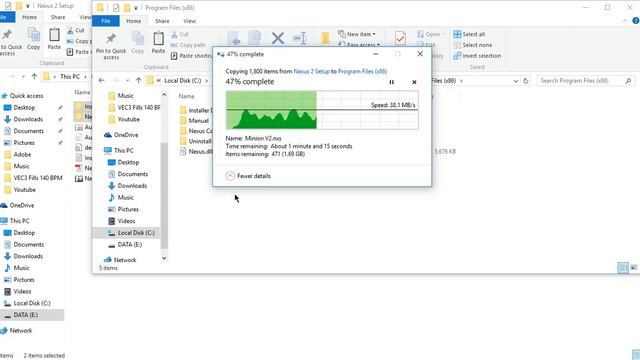The image size is (640, 360).
Task: Click the Back arrow in Program Files window
Action: coord(102,80)
